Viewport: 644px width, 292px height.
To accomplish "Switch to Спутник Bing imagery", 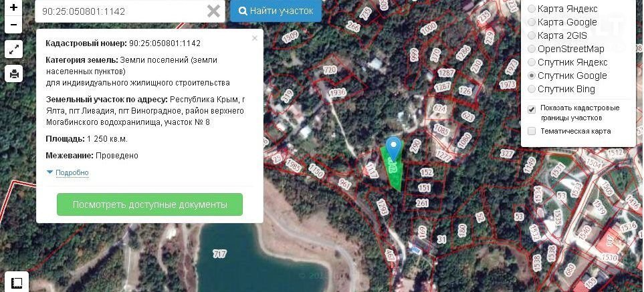I will [532, 89].
